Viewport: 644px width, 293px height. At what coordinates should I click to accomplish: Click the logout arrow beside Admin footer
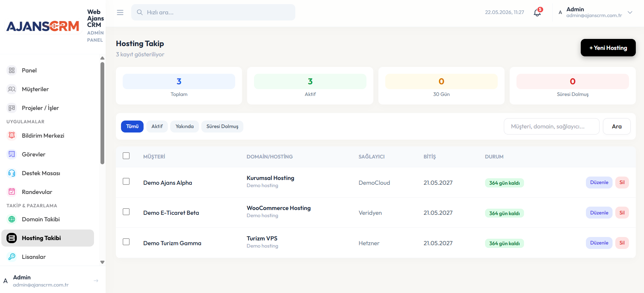[x=96, y=281]
